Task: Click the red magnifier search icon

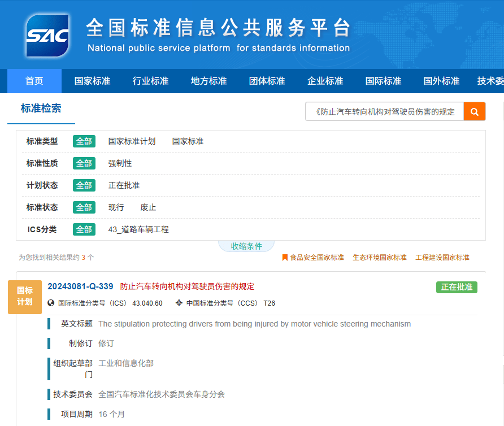Action: click(474, 111)
